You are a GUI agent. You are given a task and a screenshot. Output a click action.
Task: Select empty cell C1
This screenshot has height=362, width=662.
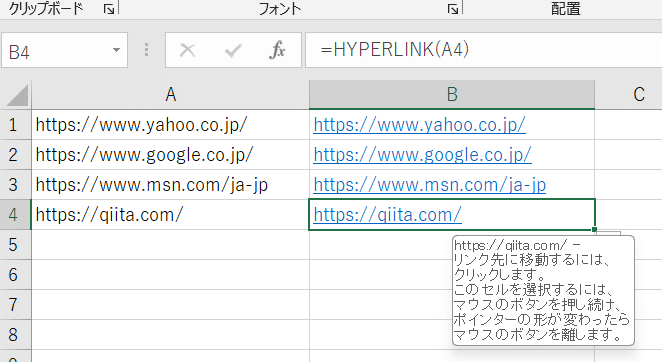click(x=629, y=125)
